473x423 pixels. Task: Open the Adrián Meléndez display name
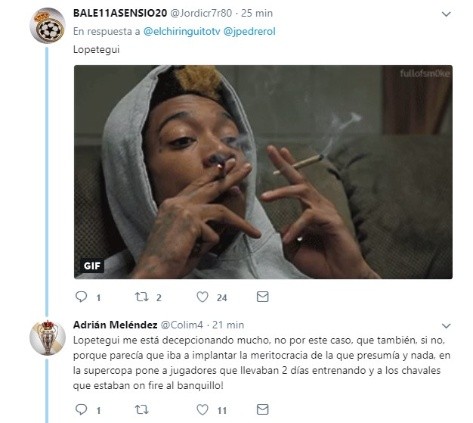coord(115,325)
